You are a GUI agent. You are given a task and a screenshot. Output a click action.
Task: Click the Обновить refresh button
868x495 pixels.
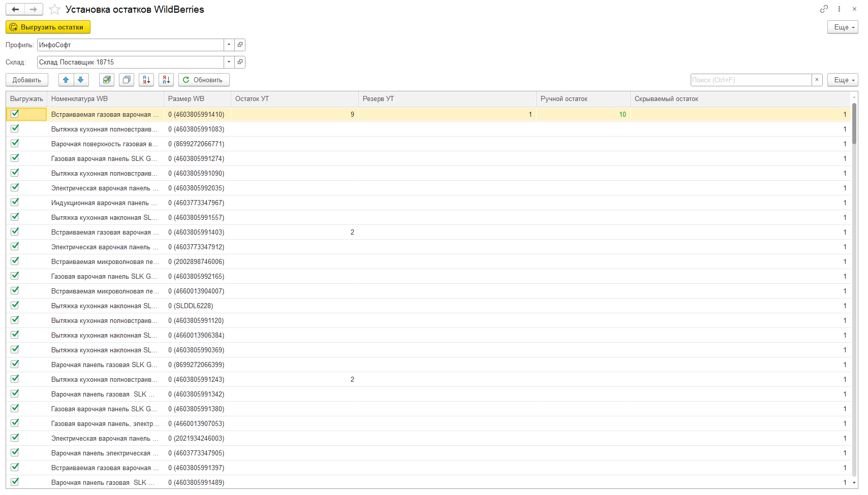coord(204,80)
